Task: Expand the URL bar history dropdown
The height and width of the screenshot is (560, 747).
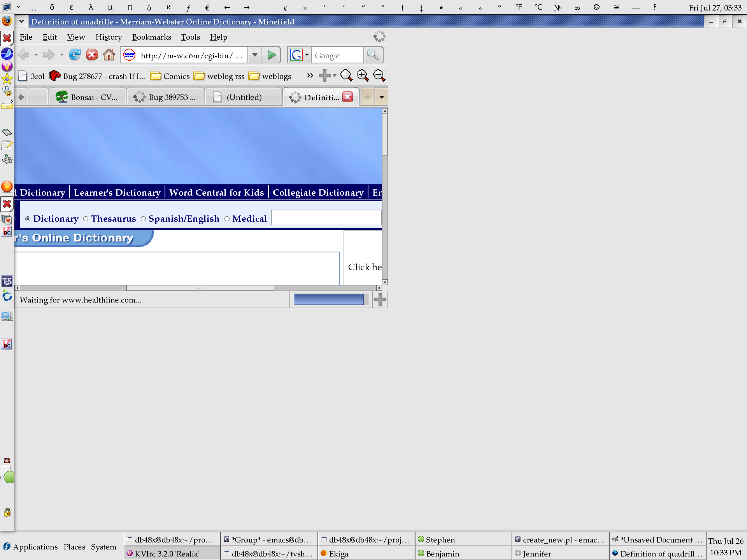Action: point(254,55)
